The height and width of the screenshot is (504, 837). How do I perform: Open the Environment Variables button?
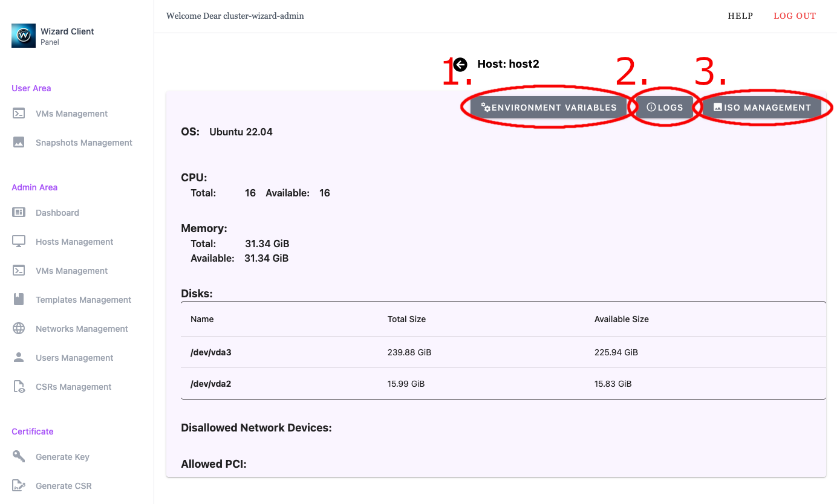point(549,108)
